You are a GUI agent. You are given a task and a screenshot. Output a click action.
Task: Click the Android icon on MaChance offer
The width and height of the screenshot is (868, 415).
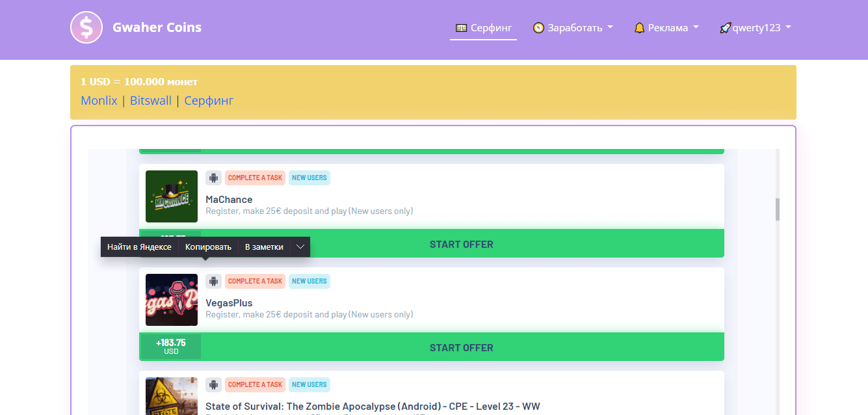(x=213, y=178)
